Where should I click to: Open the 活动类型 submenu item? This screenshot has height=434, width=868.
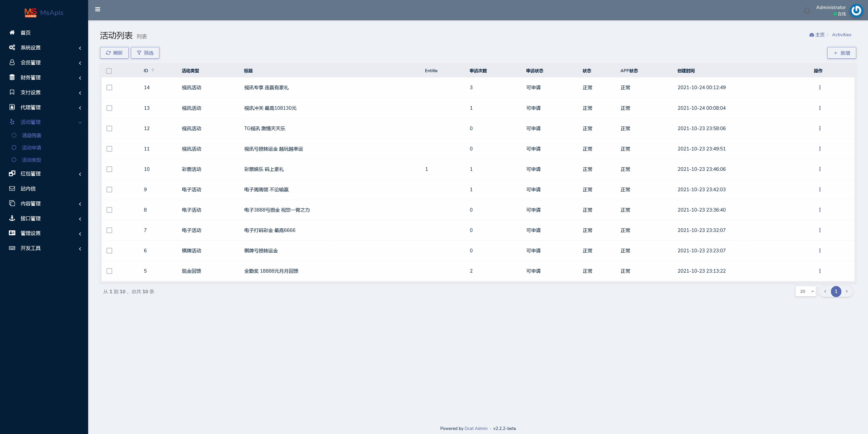click(31, 160)
